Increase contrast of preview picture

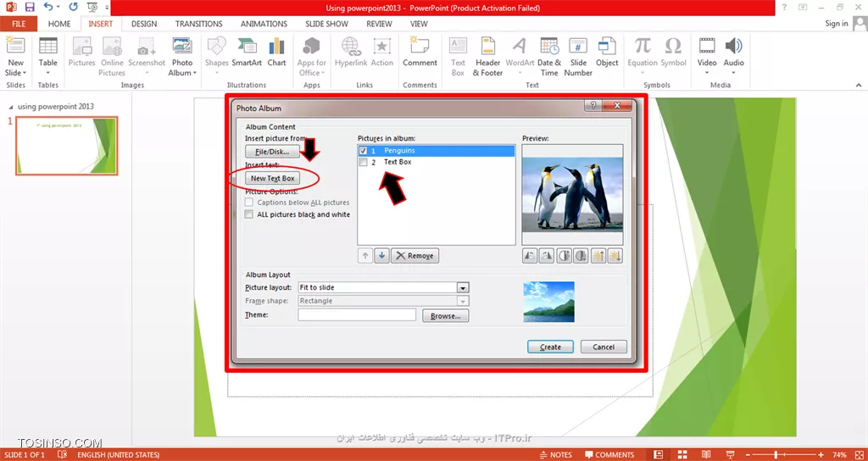[x=564, y=256]
